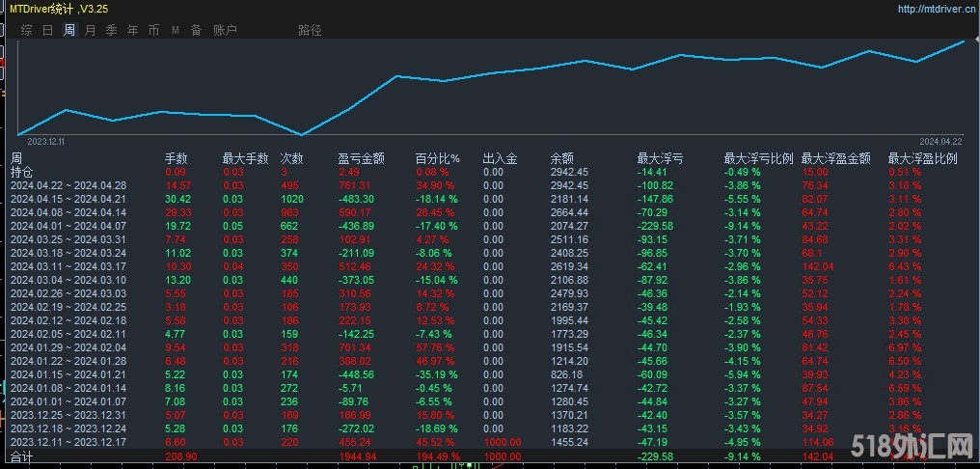Click the 余额 column header
Image resolution: width=980 pixels, height=469 pixels.
[x=561, y=158]
